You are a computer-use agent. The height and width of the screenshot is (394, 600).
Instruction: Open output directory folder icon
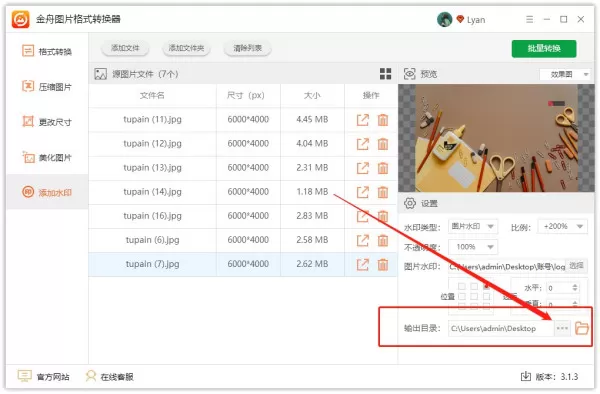(582, 328)
